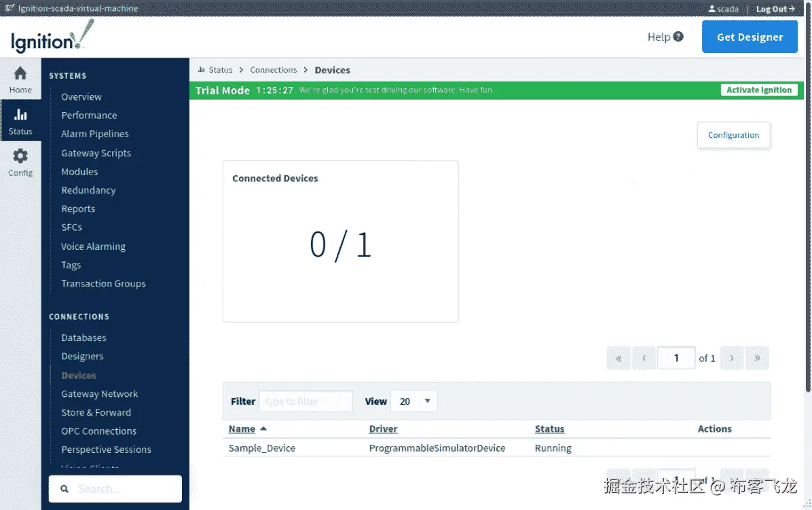Open Databases connections page

[x=84, y=338]
